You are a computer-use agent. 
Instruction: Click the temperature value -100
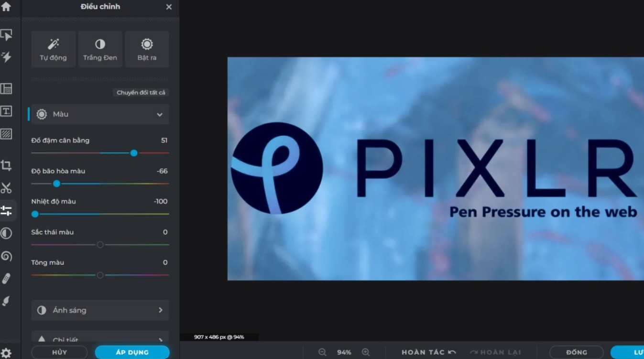pos(161,201)
